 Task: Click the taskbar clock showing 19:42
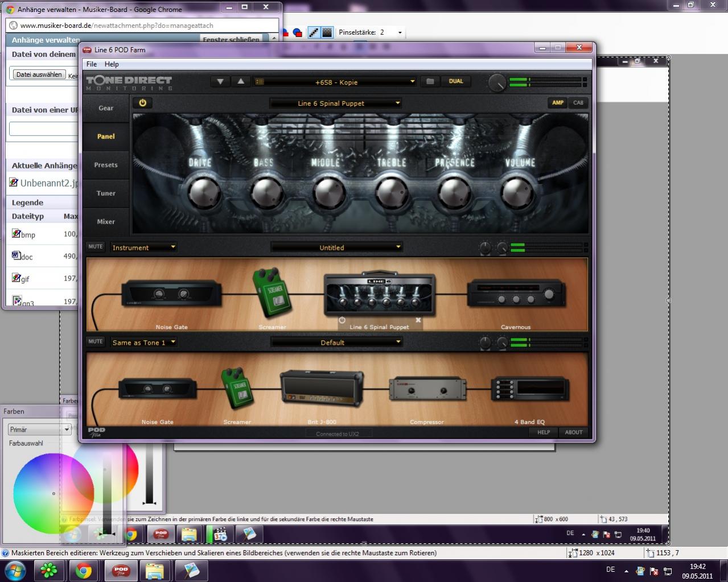(697, 571)
